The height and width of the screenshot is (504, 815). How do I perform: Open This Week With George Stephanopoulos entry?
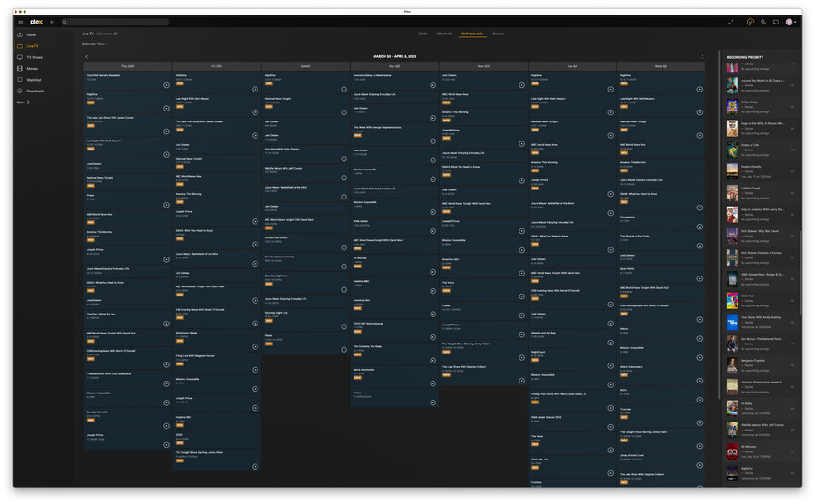point(394,133)
